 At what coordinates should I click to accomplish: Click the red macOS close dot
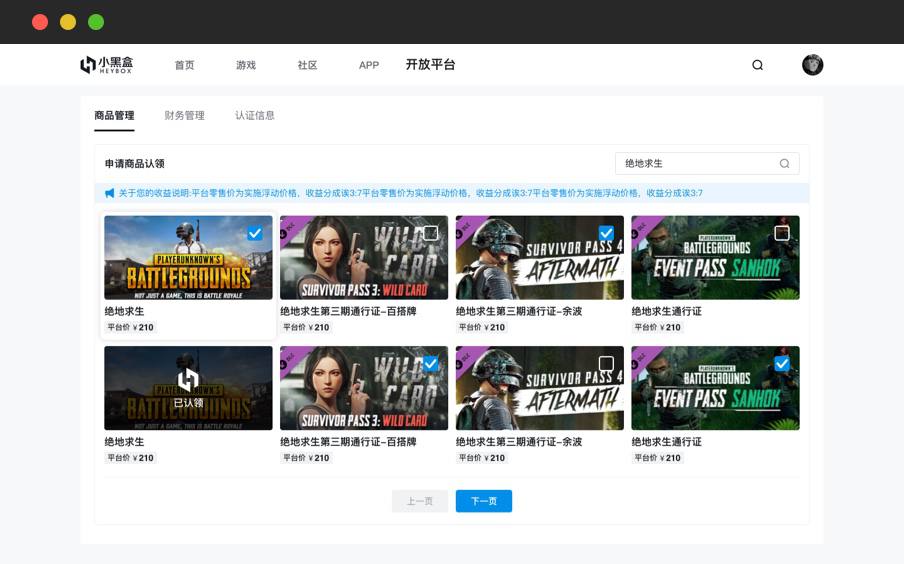[40, 22]
